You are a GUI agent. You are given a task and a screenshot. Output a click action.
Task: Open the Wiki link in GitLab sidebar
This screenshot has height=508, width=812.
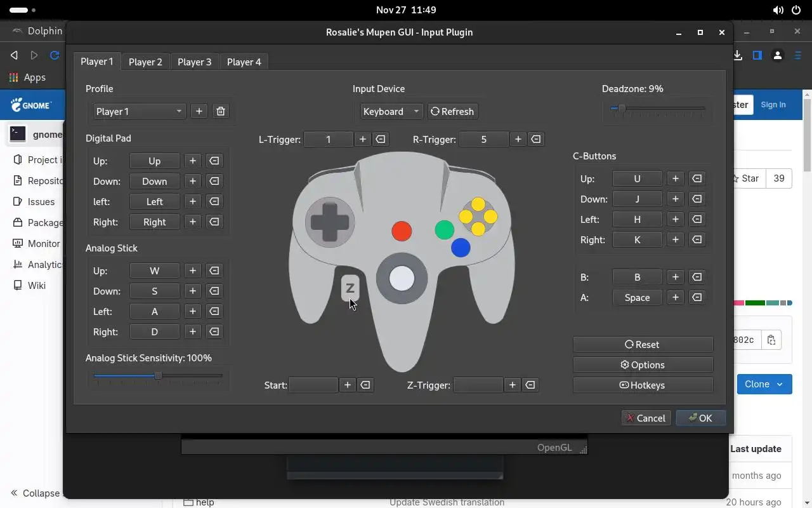pos(37,285)
